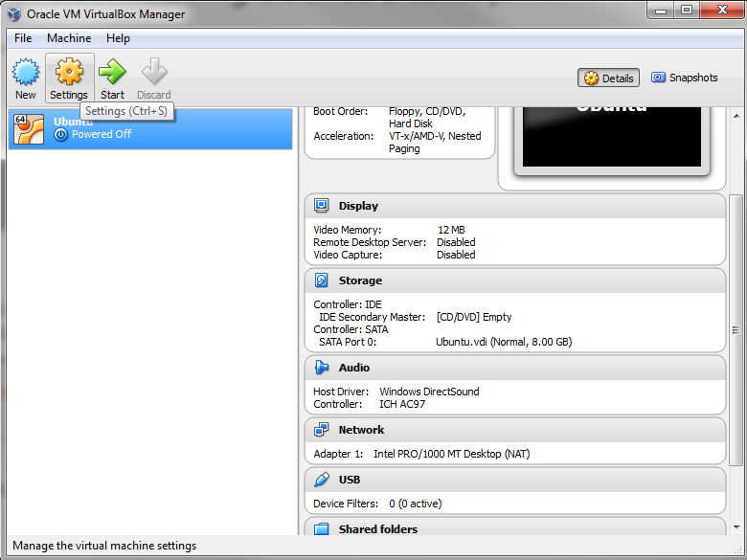Screen dimensions: 747x560
Task: Click the Storage section disk icon
Action: (322, 280)
